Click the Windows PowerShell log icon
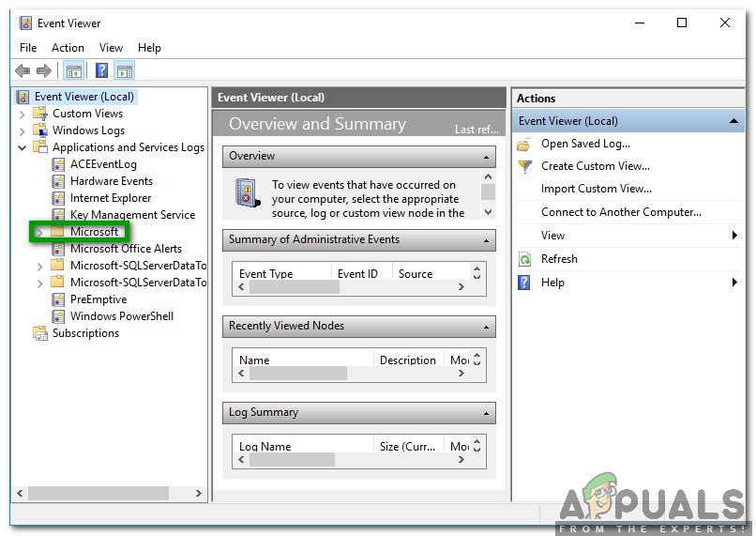This screenshot has width=756, height=536. point(58,316)
